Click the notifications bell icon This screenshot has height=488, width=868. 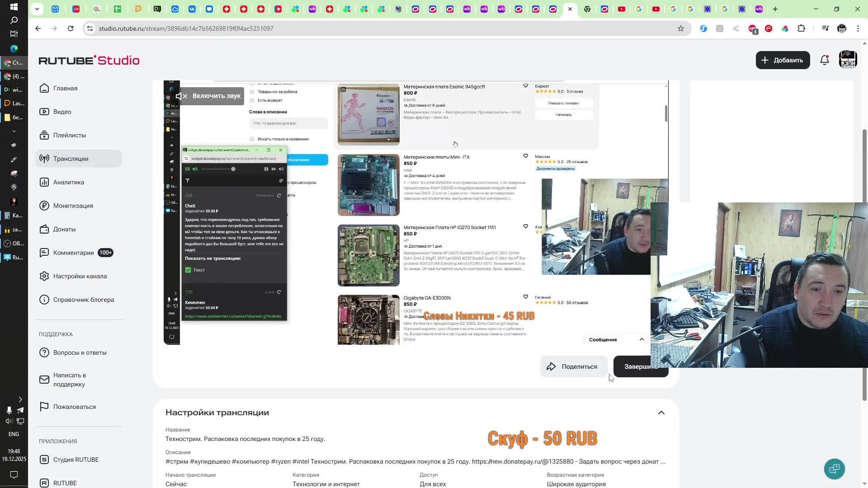pos(824,60)
